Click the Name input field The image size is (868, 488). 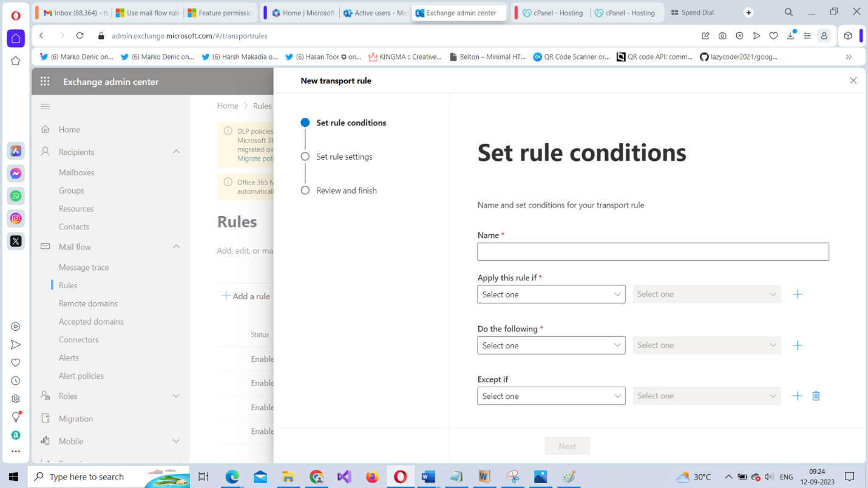pyautogui.click(x=653, y=252)
